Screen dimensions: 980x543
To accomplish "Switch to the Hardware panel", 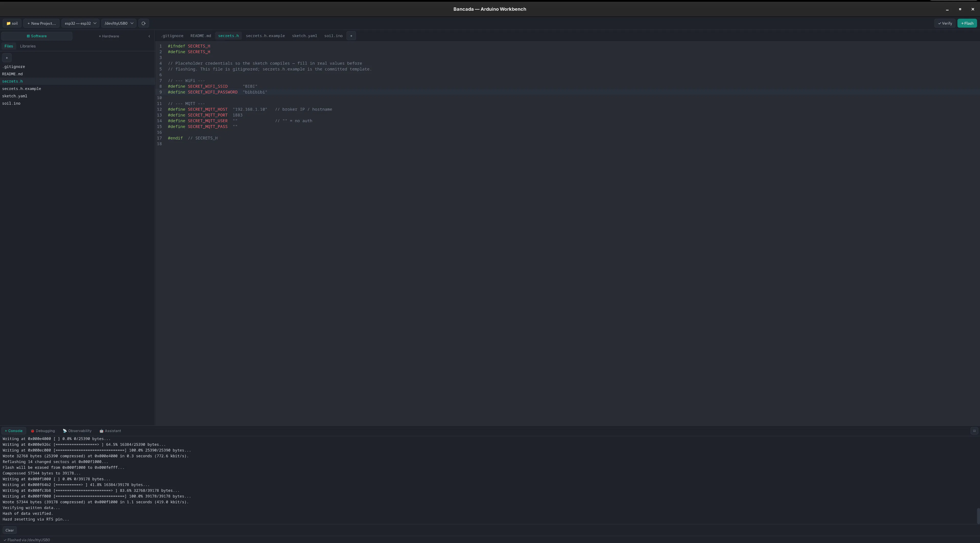I will [x=109, y=36].
